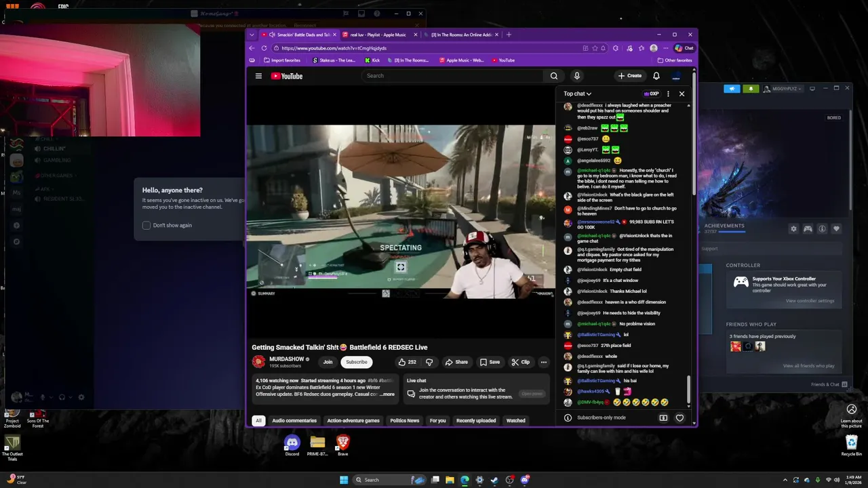The height and width of the screenshot is (488, 868).
Task: Open the more actions ellipsis below video
Action: pyautogui.click(x=543, y=362)
